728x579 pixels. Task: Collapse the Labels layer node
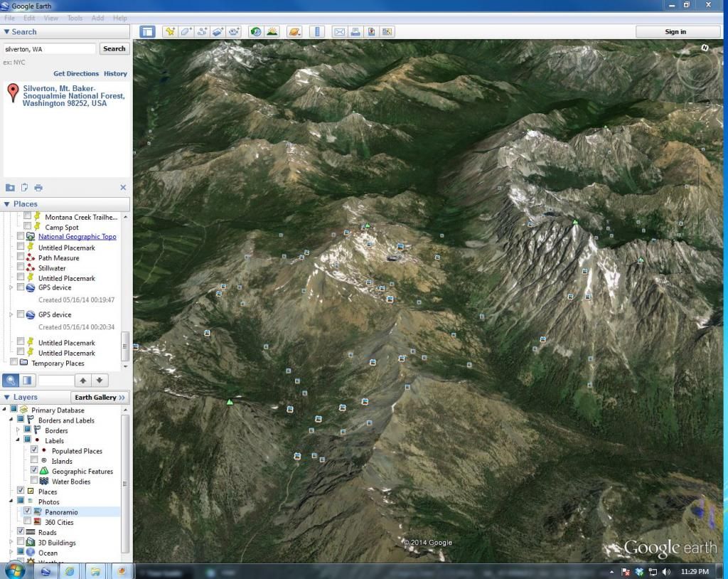(18, 440)
